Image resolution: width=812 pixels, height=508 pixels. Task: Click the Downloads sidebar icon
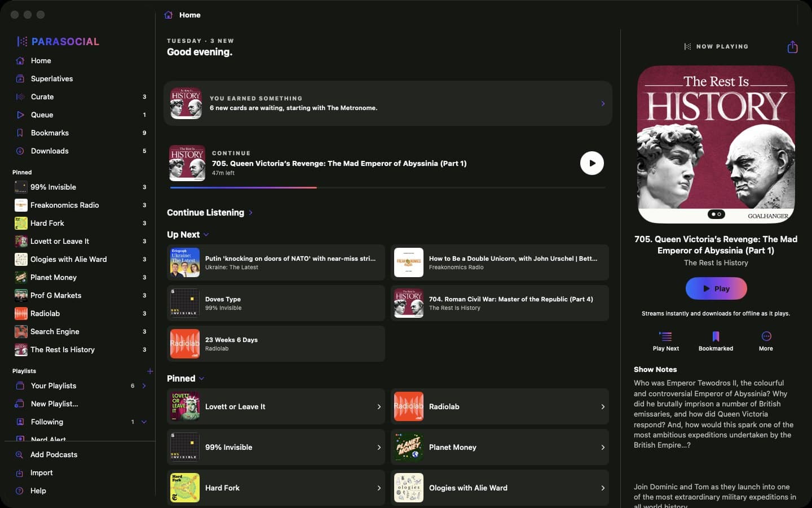(x=20, y=151)
